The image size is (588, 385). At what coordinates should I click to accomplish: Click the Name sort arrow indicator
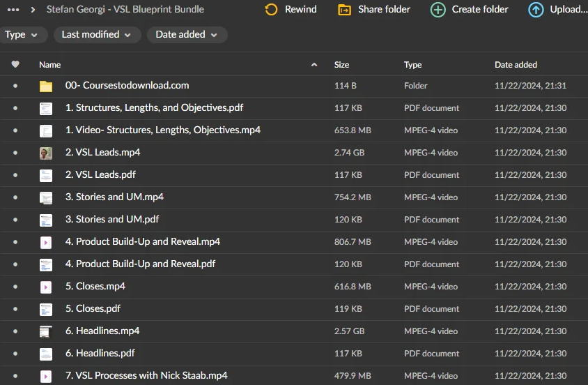click(x=314, y=65)
